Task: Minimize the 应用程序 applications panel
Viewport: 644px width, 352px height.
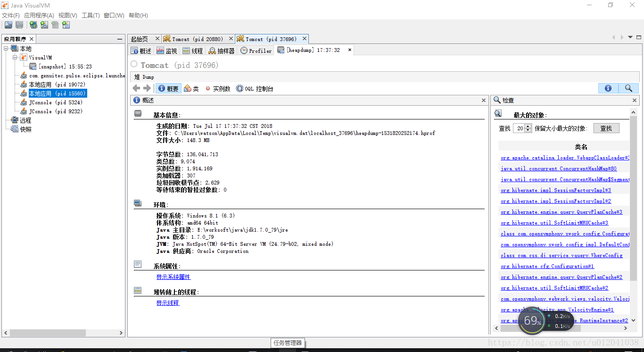Action: pyautogui.click(x=120, y=39)
